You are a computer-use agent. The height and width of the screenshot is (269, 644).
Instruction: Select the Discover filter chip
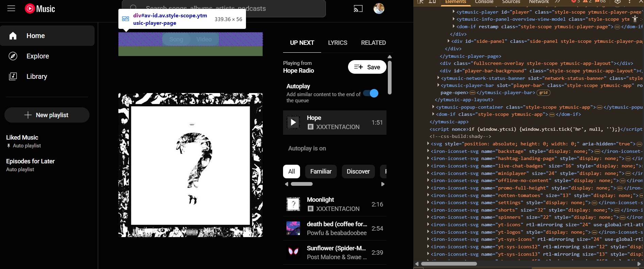click(x=358, y=172)
